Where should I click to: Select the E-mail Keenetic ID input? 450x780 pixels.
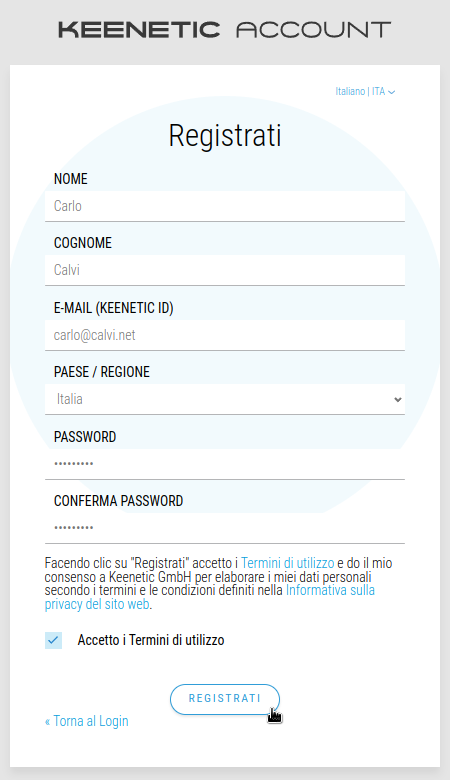click(x=225, y=335)
